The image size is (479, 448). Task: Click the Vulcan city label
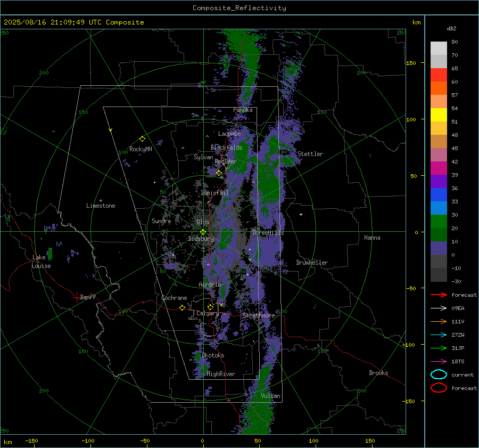pos(271,396)
